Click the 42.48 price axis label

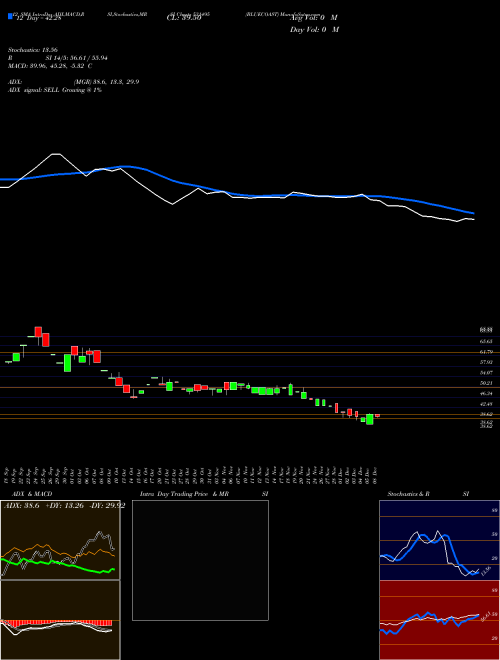coord(487,404)
